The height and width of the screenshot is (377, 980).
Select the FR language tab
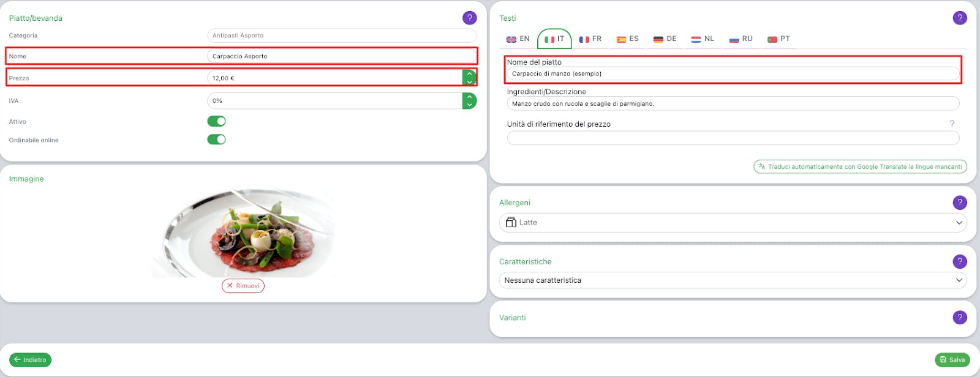click(591, 39)
